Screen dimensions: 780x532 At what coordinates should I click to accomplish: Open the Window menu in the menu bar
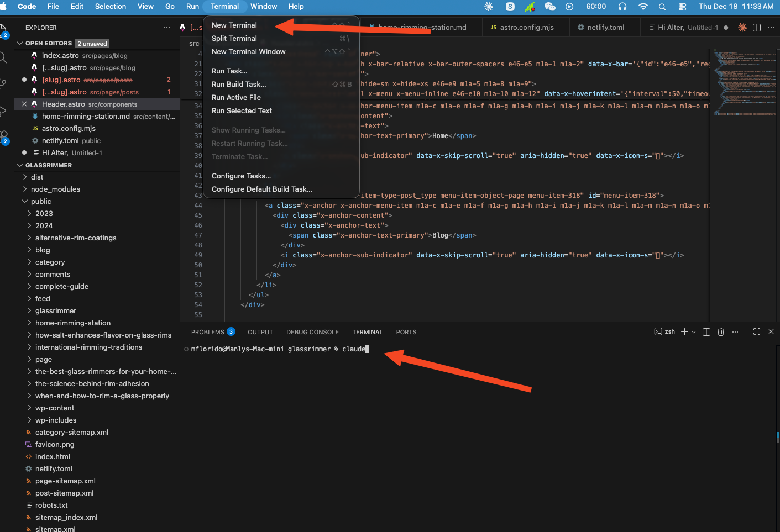coord(264,6)
